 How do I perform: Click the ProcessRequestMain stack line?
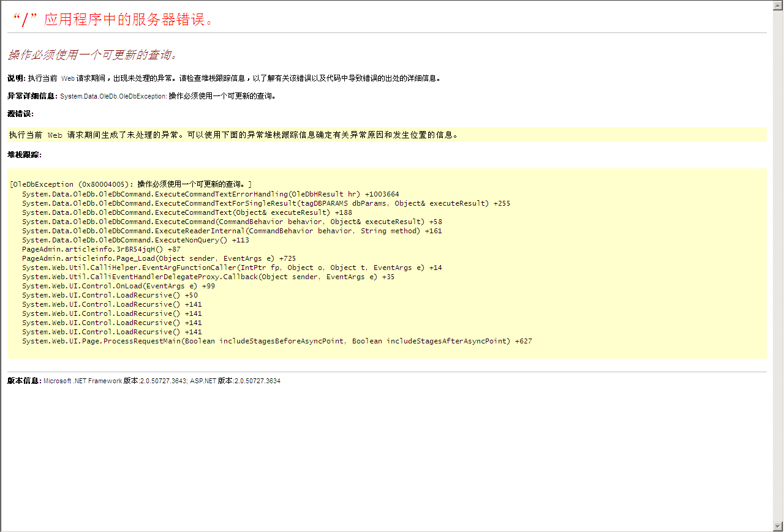click(277, 341)
